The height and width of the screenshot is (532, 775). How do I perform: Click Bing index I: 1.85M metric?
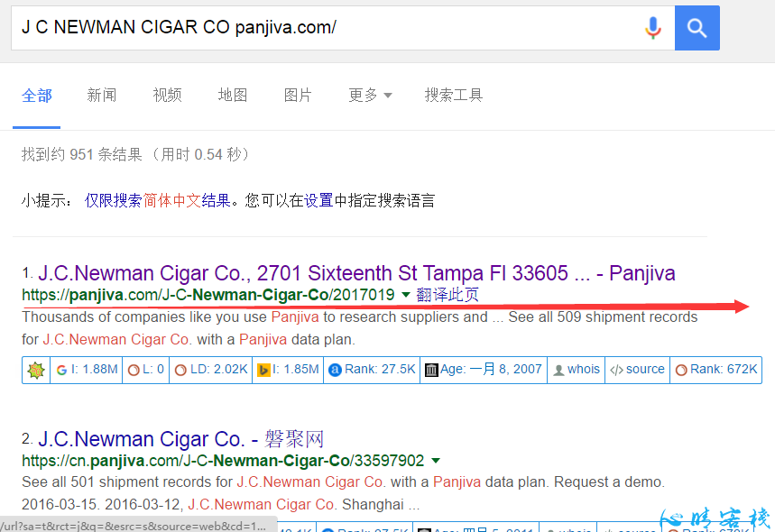coord(288,370)
